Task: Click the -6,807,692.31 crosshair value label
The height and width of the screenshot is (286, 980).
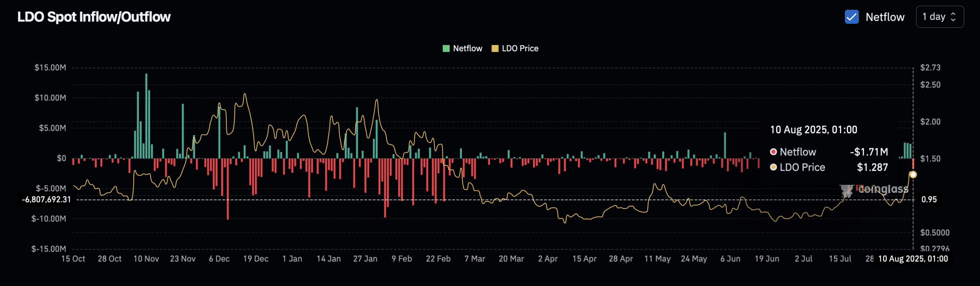Action: [46, 199]
